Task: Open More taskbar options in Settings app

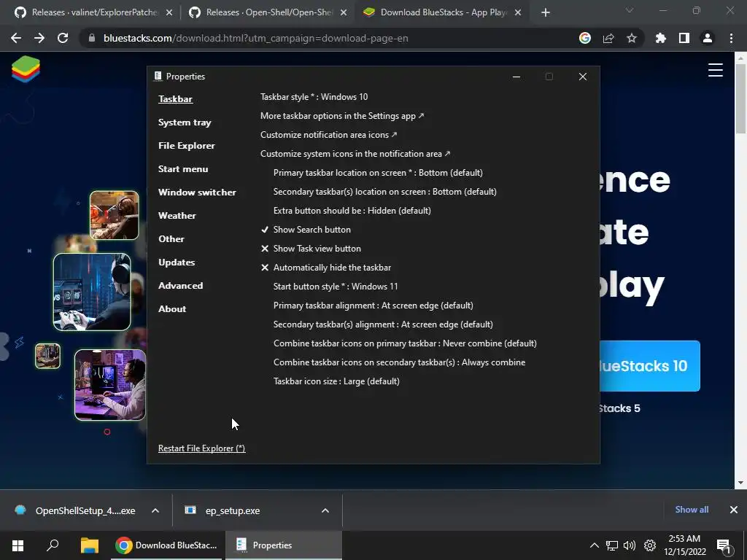Action: coord(342,116)
